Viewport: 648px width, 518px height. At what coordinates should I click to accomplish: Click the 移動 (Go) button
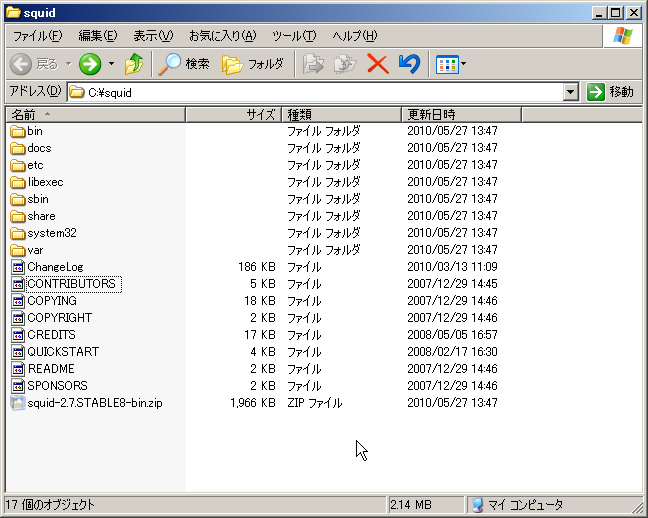(610, 92)
